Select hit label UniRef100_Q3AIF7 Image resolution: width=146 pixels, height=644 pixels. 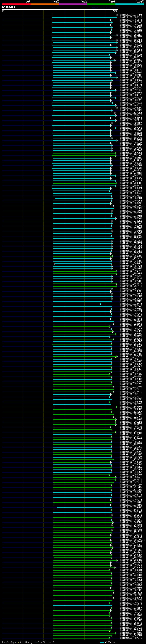click(x=131, y=608)
